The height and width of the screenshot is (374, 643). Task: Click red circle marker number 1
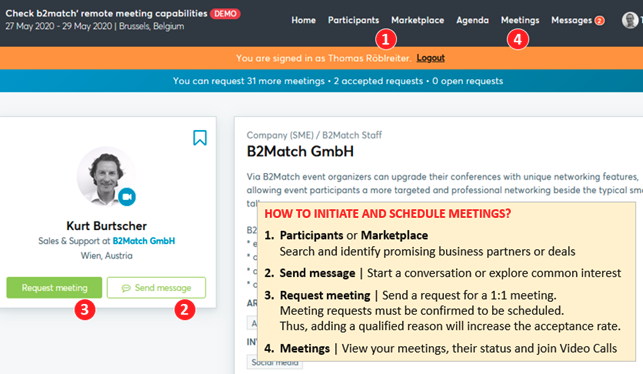pos(386,39)
